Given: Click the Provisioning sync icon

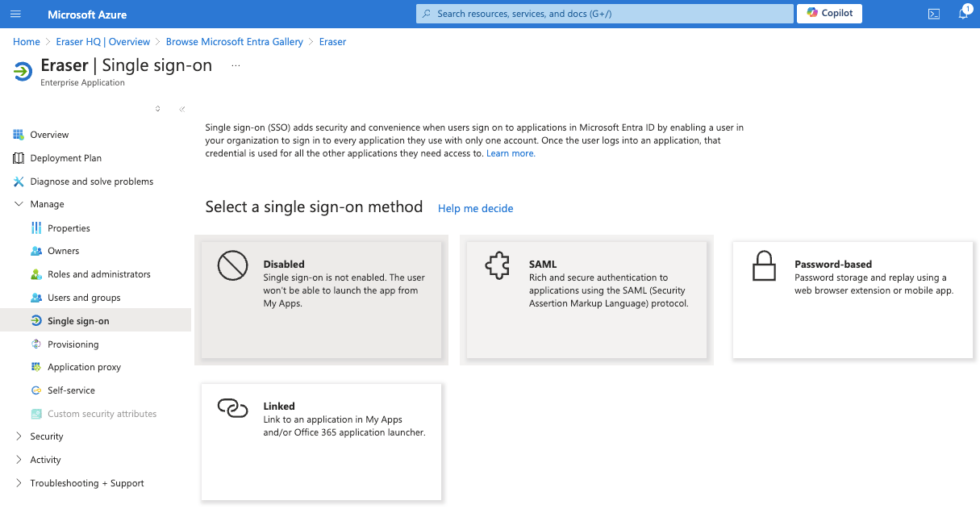Looking at the screenshot, I should coord(36,344).
